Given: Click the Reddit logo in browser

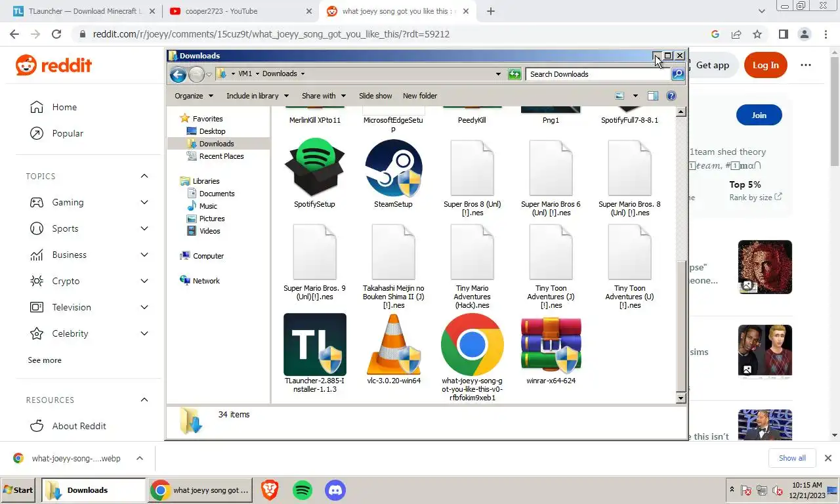Looking at the screenshot, I should click(54, 65).
